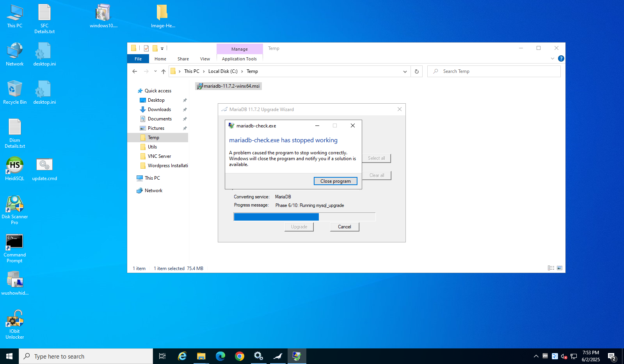The height and width of the screenshot is (364, 624).
Task: Go up one folder level
Action: click(164, 71)
